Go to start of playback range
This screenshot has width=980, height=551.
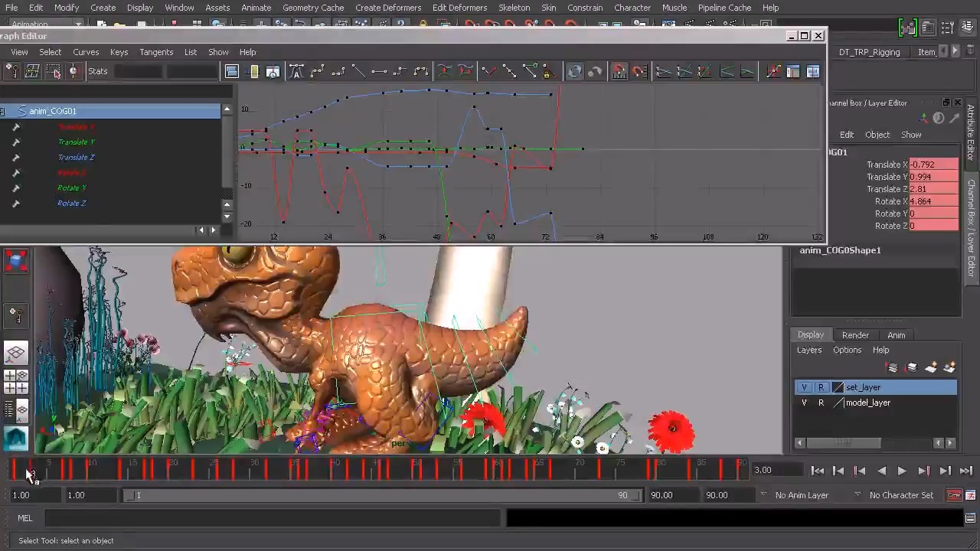pyautogui.click(x=818, y=471)
